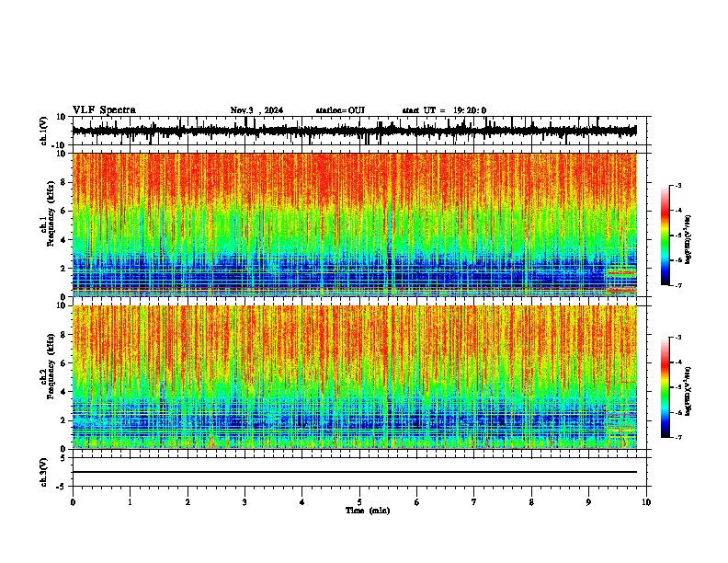Screen dimensions: 728x563
Task: Click the "5" tick on ch.3(V) axis
Action: click(63, 458)
